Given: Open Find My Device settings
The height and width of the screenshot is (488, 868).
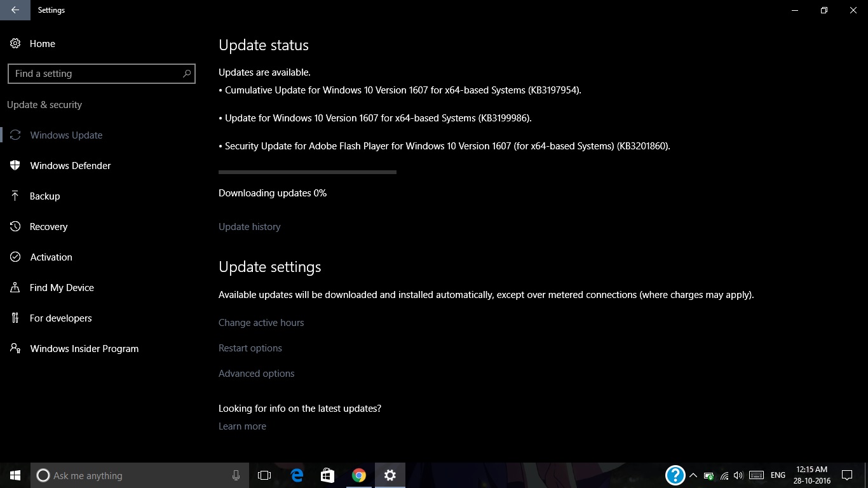Looking at the screenshot, I should tap(62, 288).
